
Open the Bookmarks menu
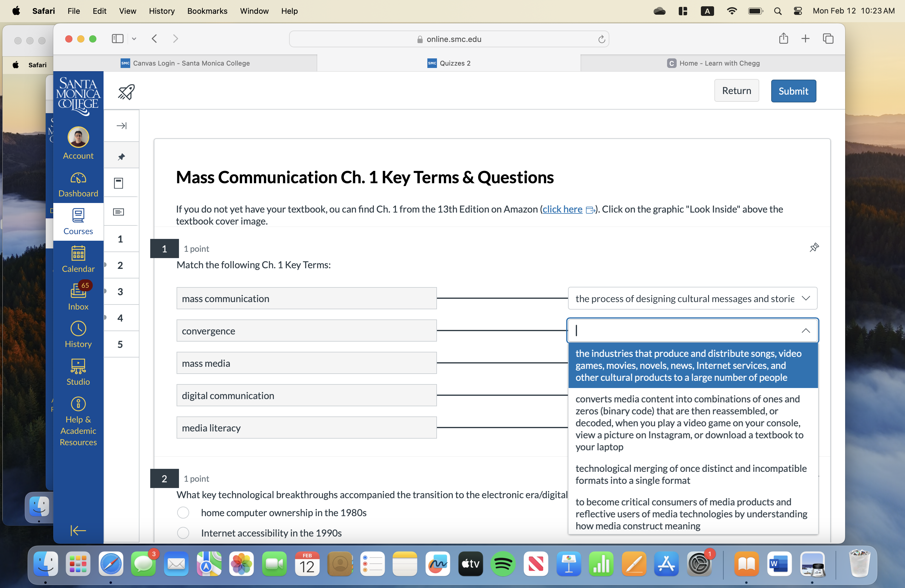coord(207,11)
